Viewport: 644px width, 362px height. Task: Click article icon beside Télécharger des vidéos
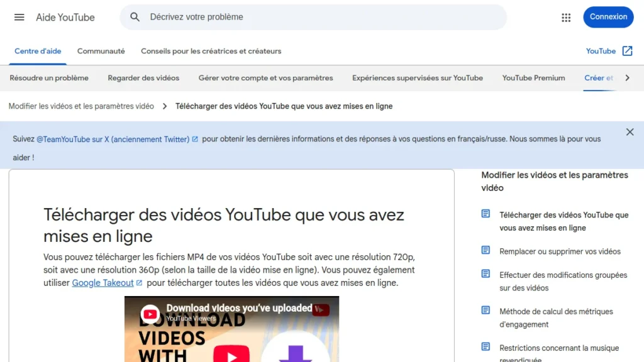pyautogui.click(x=486, y=214)
